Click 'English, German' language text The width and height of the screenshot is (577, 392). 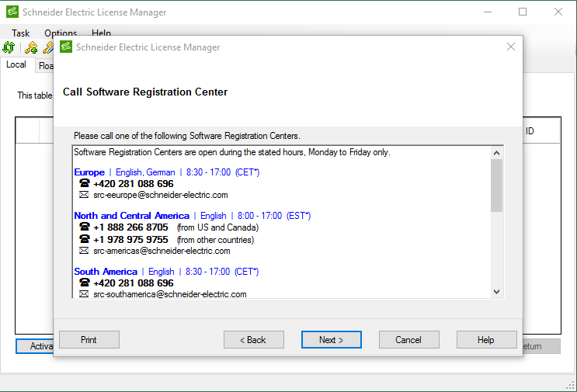145,172
